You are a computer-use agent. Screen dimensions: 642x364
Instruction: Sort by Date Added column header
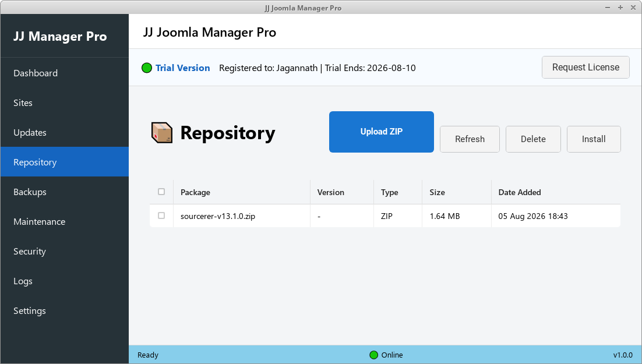tap(556, 192)
